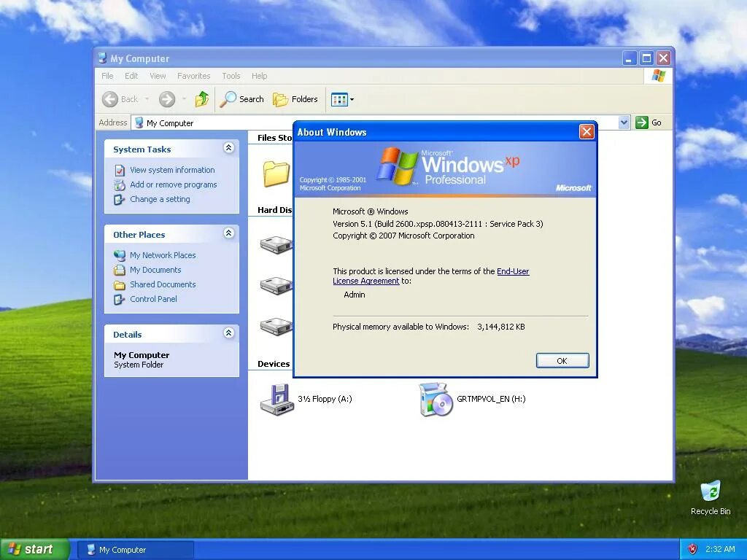The image size is (747, 560).
Task: Open the Back history dropdown arrow
Action: [147, 99]
